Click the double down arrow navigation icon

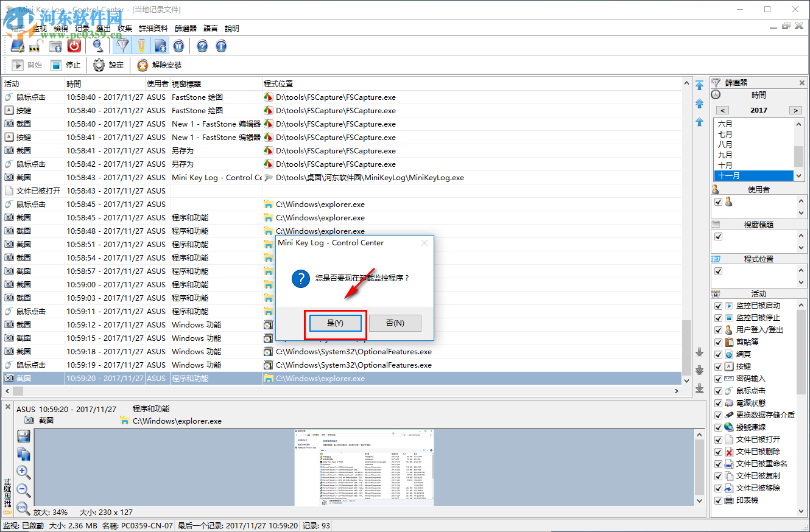click(700, 370)
